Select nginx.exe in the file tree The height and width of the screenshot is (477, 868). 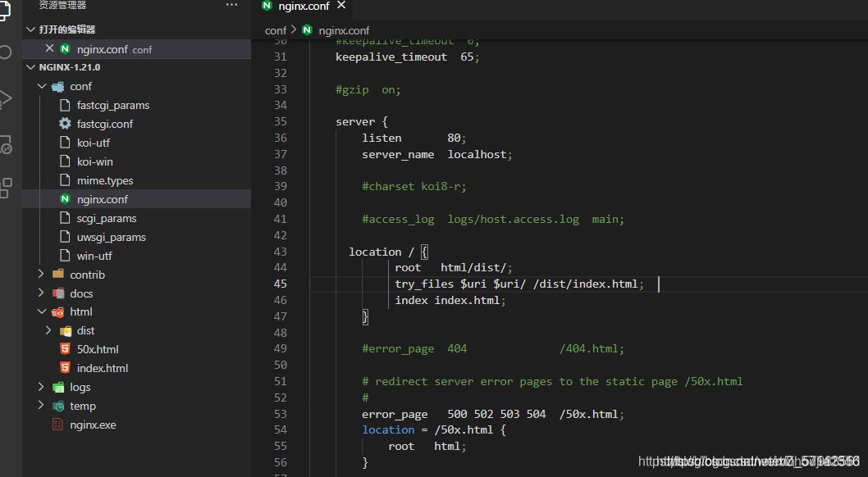pyautogui.click(x=93, y=425)
